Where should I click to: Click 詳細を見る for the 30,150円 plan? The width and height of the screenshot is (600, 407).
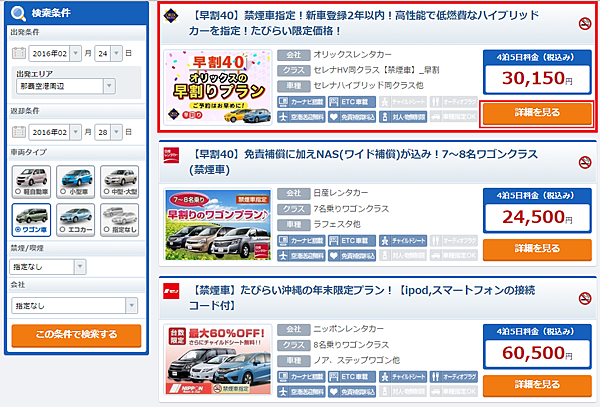[537, 114]
